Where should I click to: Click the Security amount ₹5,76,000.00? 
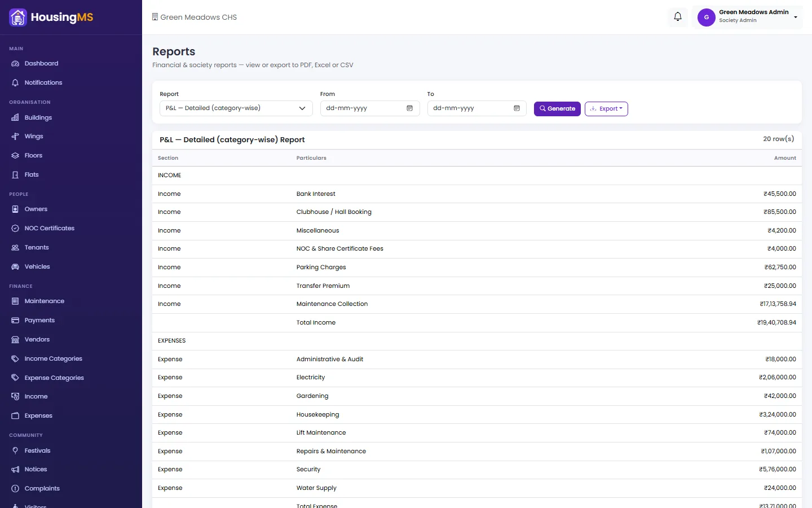[778, 470]
